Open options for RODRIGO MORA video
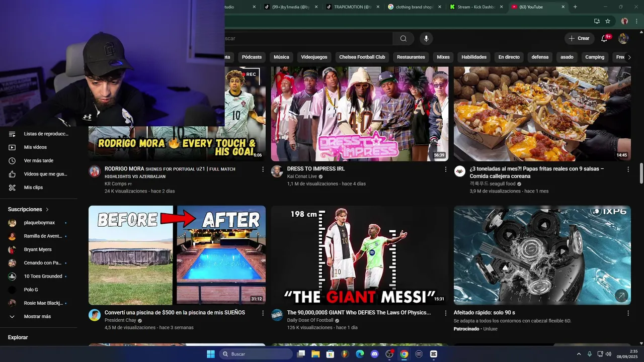This screenshot has height=362, width=644. click(x=263, y=169)
